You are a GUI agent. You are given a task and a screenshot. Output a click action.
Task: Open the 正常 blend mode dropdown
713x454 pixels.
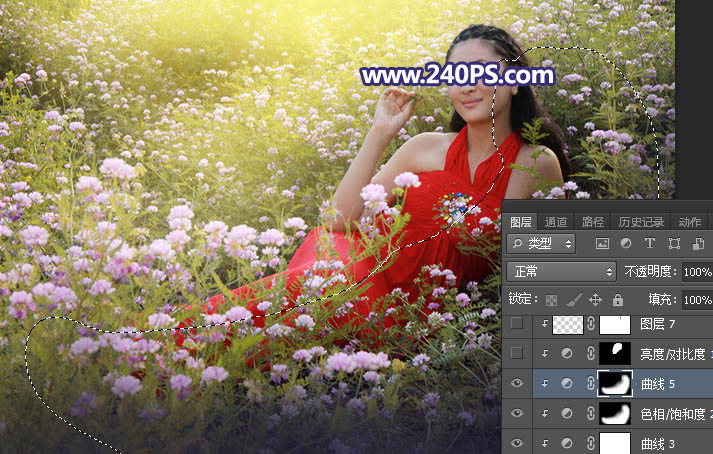[562, 272]
